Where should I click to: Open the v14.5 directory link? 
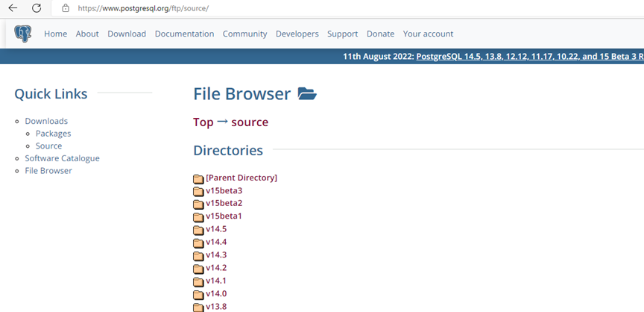pyautogui.click(x=216, y=229)
